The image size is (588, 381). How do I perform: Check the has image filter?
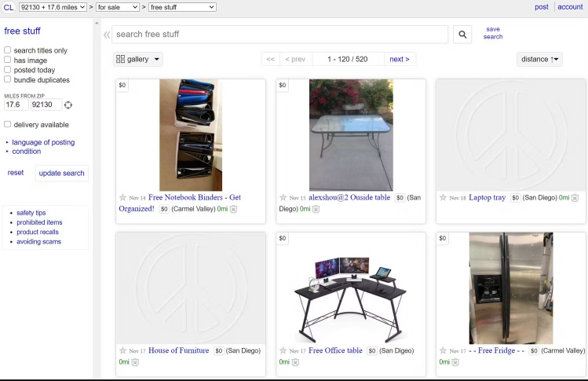7,60
